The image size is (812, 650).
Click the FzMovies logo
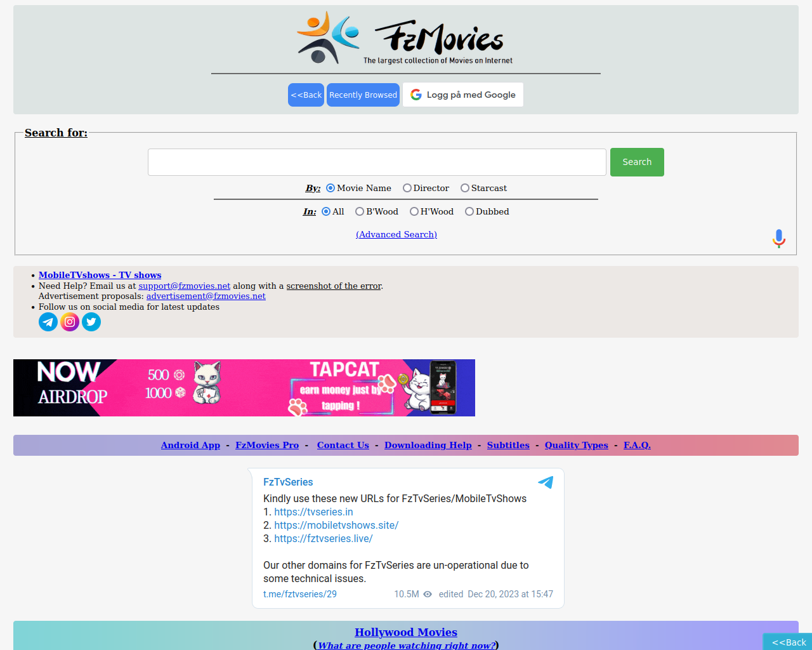click(x=405, y=38)
